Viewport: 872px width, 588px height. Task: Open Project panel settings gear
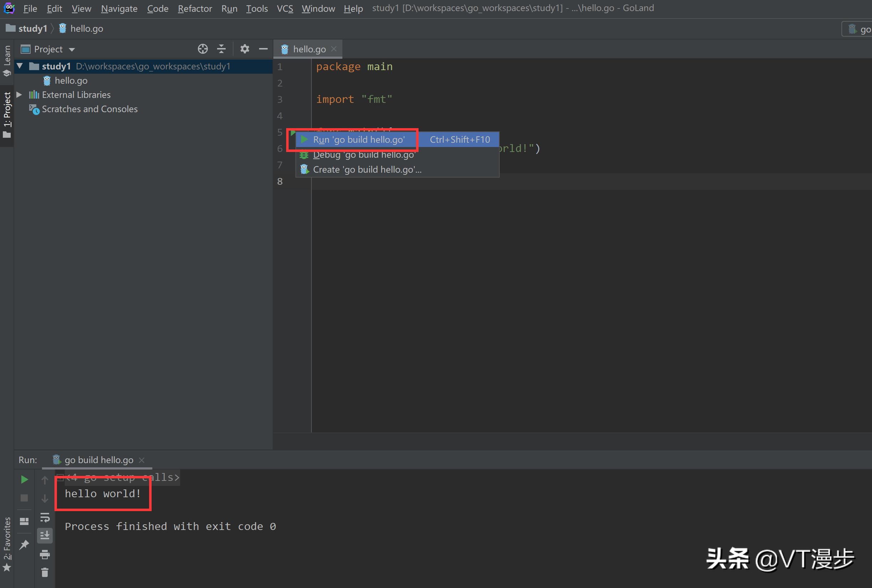click(245, 49)
